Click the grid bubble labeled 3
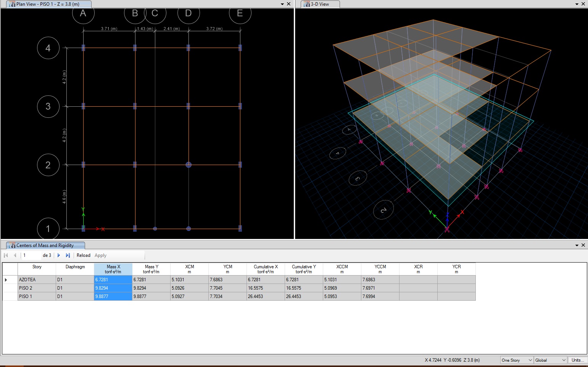 coord(48,106)
